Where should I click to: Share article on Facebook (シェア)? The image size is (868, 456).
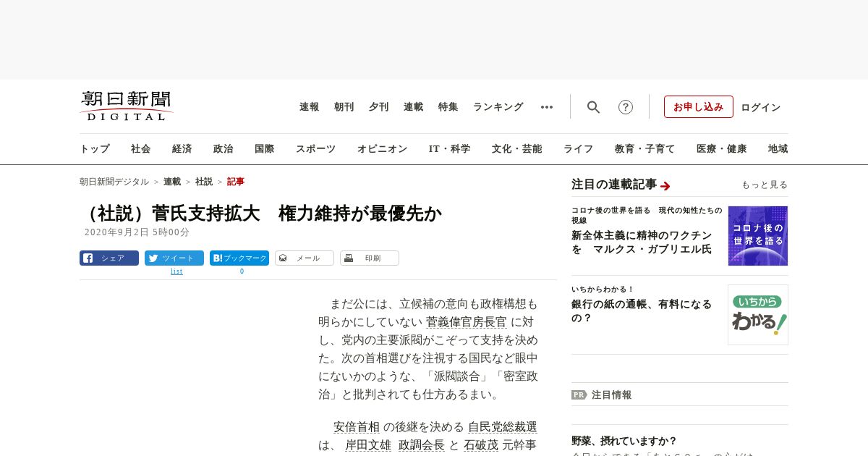tap(109, 258)
